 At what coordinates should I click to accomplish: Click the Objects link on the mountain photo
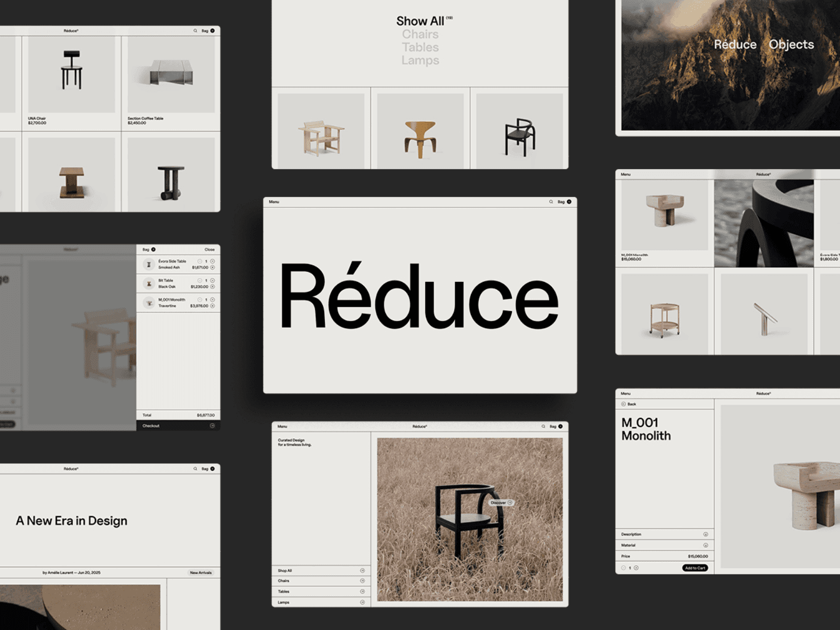[x=791, y=45]
